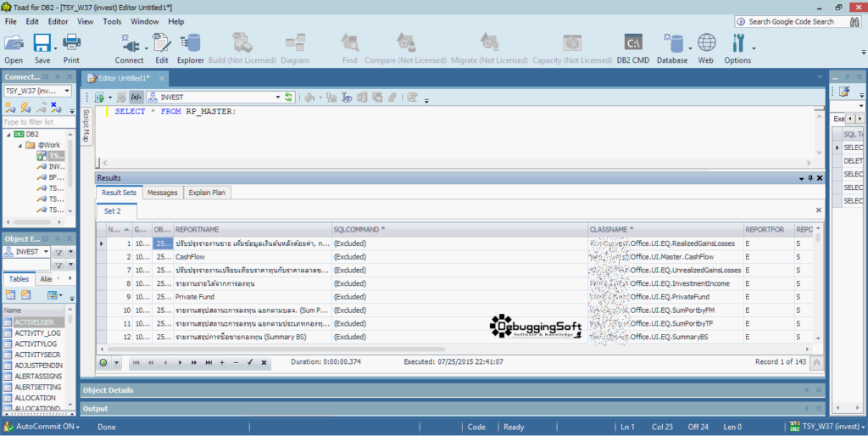Click the results grid horizontal scrollbar
Screen dimensions: 868x436
275,349
